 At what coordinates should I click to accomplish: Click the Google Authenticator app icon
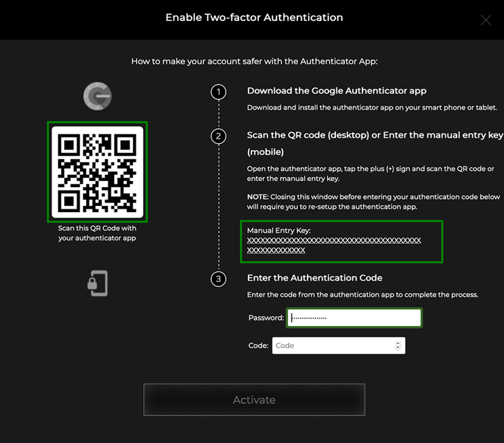click(98, 96)
